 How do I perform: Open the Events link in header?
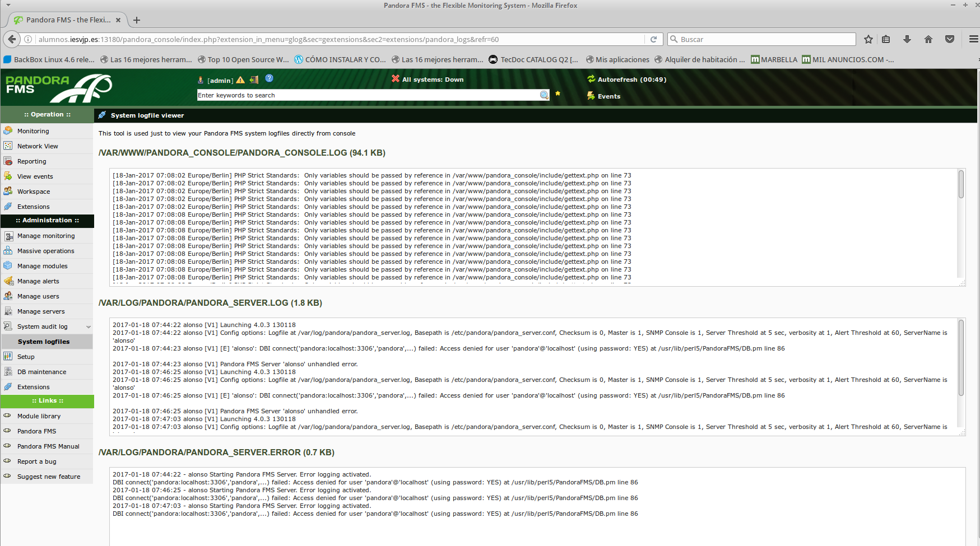coord(609,96)
